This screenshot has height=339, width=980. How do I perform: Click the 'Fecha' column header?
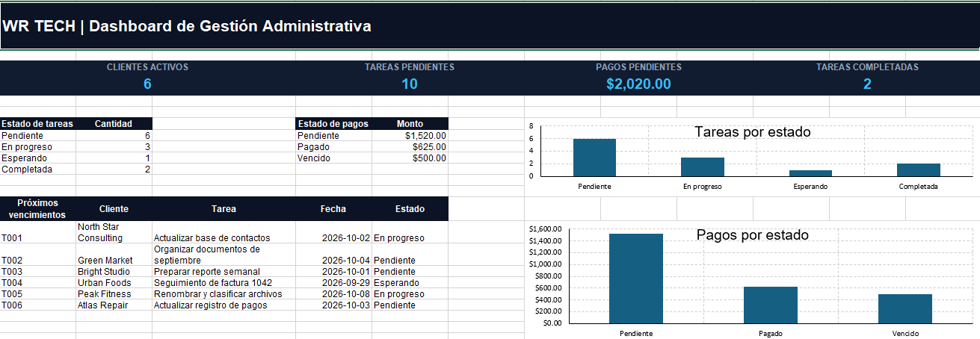pos(334,209)
